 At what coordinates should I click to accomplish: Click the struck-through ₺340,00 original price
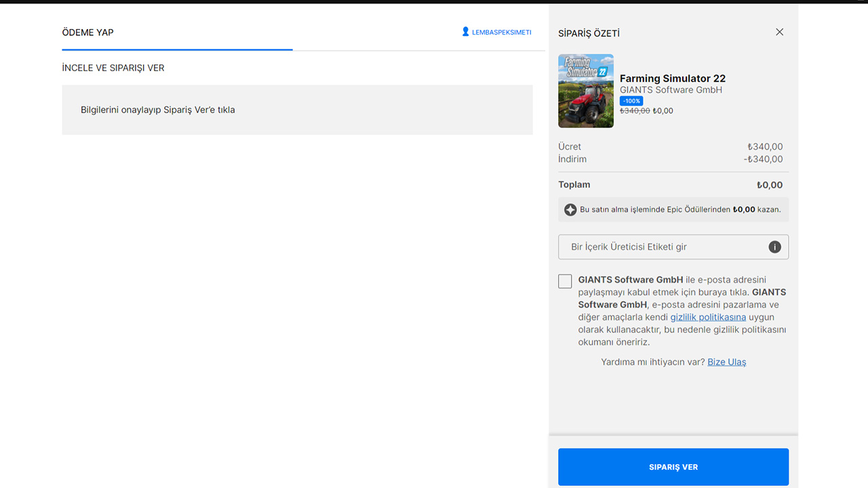635,110
